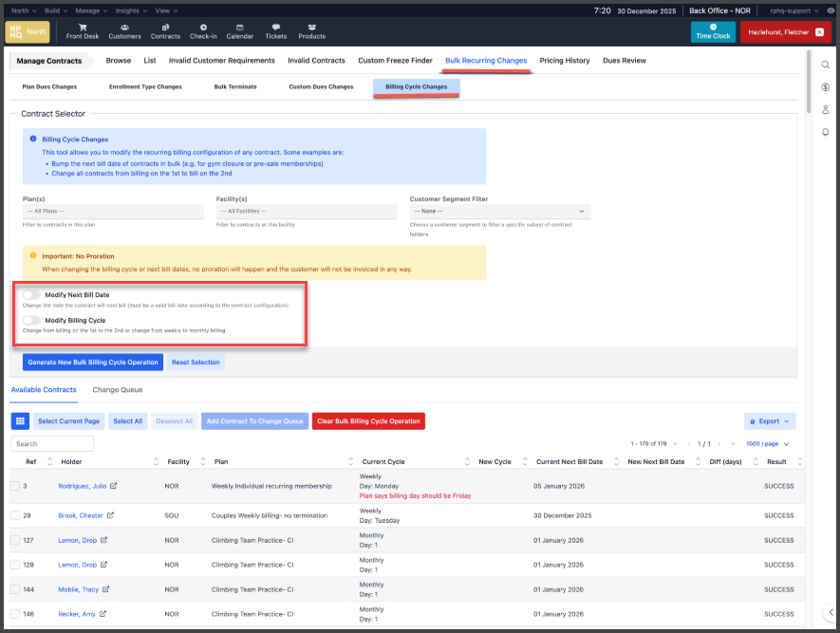Switch to the Pricing History tab
The width and height of the screenshot is (840, 633).
[564, 61]
